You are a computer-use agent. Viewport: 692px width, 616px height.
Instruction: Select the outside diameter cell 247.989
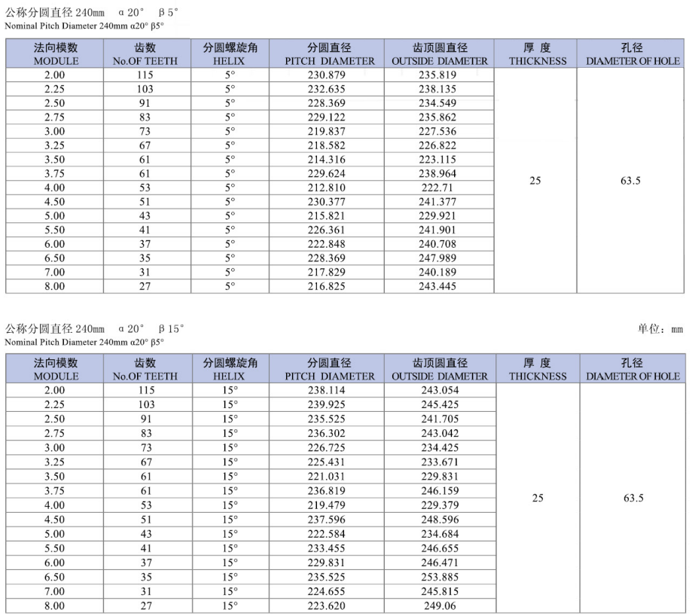(x=440, y=258)
